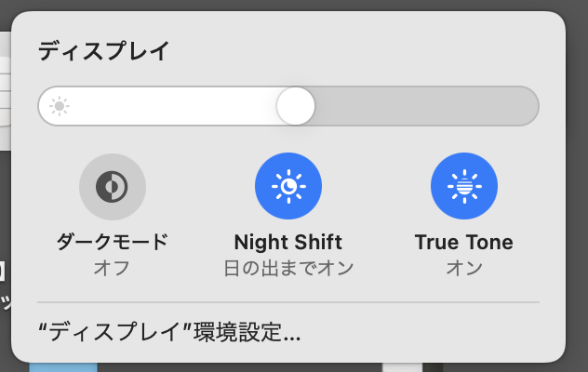Set brightness to maximum at slider's right end
Screen dimensions: 588x372
(x=530, y=106)
